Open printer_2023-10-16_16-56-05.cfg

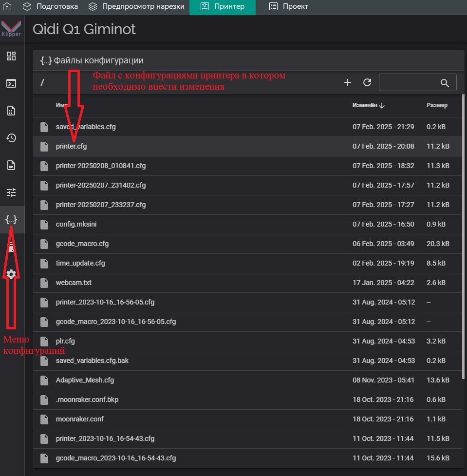[247, 302]
